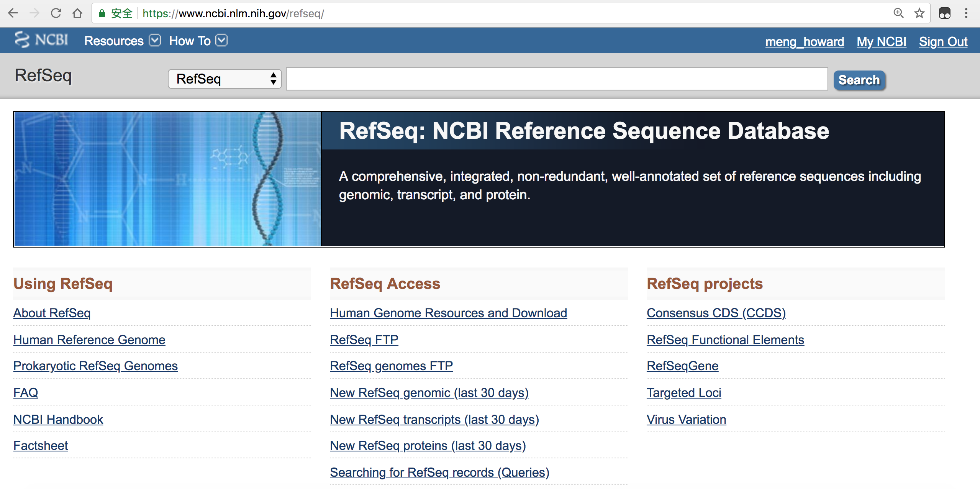Open the browser extension icon near the menu
Image resolution: width=980 pixels, height=489 pixels.
tap(944, 13)
